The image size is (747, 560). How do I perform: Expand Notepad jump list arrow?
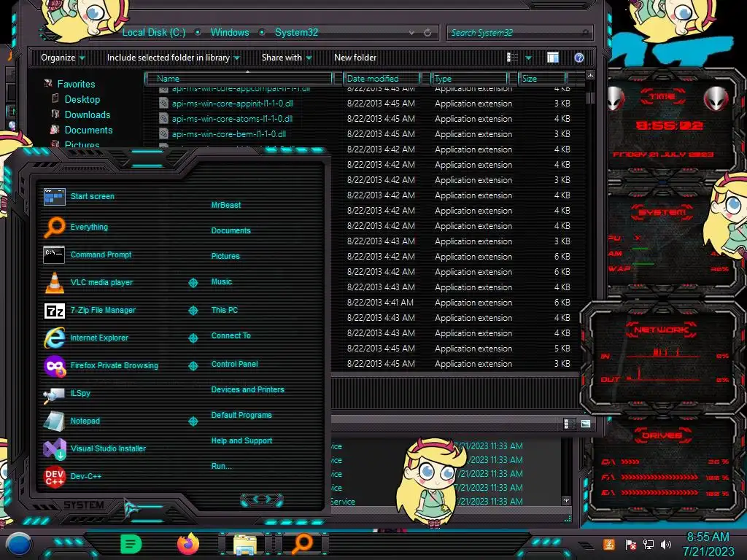(x=193, y=421)
